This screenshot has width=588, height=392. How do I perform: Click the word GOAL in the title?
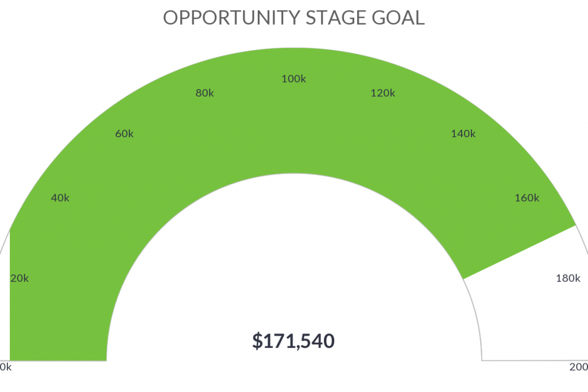[398, 18]
